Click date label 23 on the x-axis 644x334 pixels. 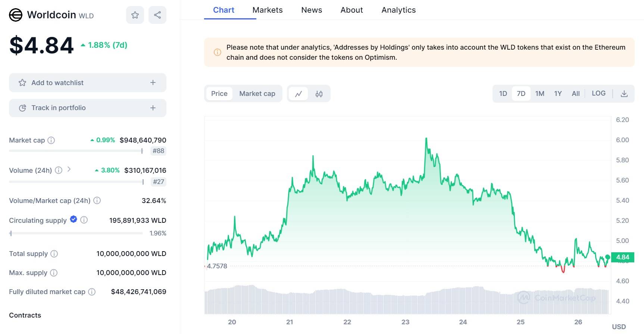click(x=405, y=322)
